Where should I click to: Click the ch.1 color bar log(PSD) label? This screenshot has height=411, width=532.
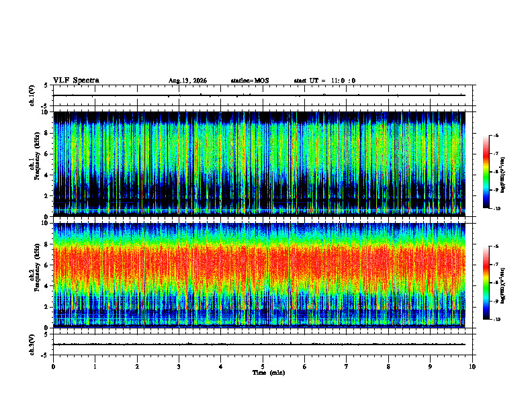click(x=502, y=175)
